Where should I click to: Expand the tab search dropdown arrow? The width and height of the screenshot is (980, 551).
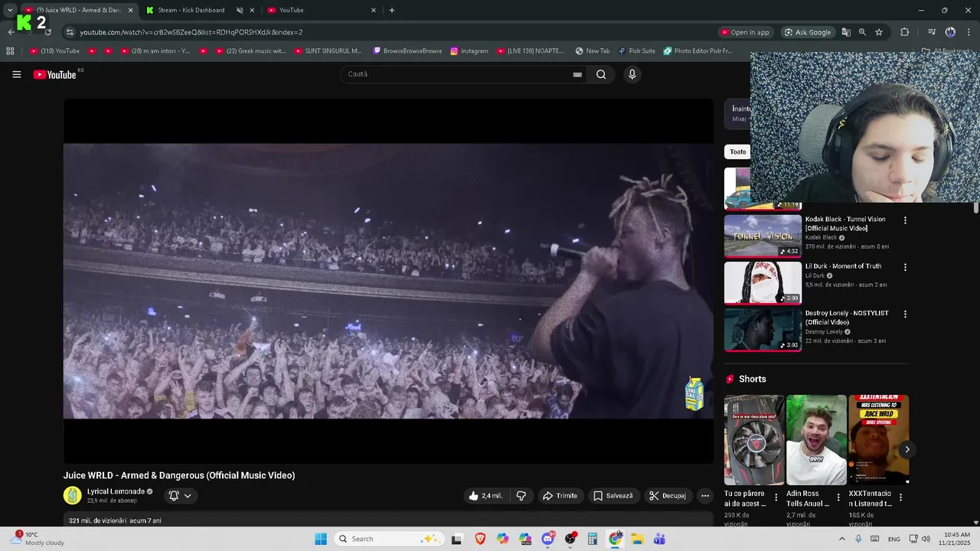pos(10,10)
